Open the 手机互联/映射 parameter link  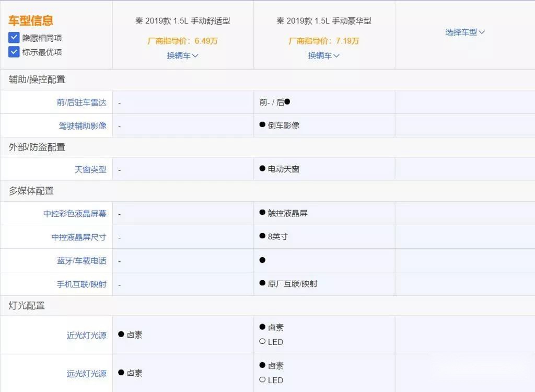(x=82, y=284)
